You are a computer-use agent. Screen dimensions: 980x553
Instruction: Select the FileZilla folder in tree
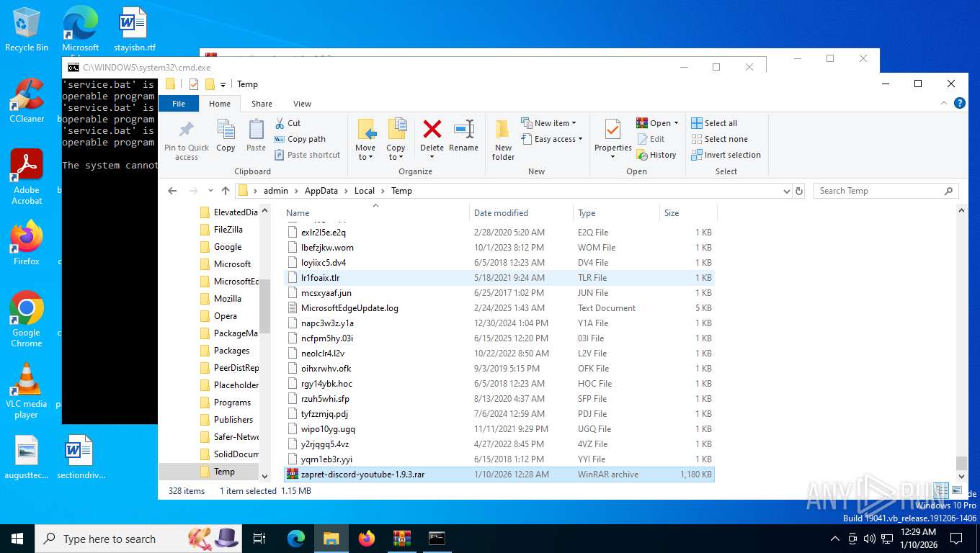pyautogui.click(x=228, y=229)
